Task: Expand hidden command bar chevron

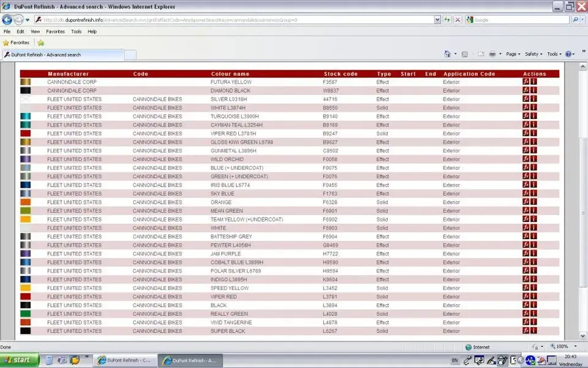Action: [584, 51]
